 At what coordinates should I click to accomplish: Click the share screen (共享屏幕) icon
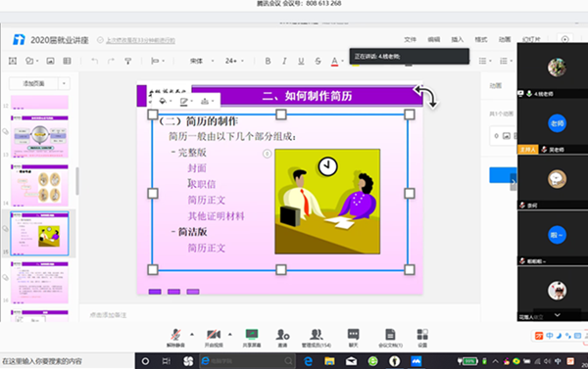point(251,338)
